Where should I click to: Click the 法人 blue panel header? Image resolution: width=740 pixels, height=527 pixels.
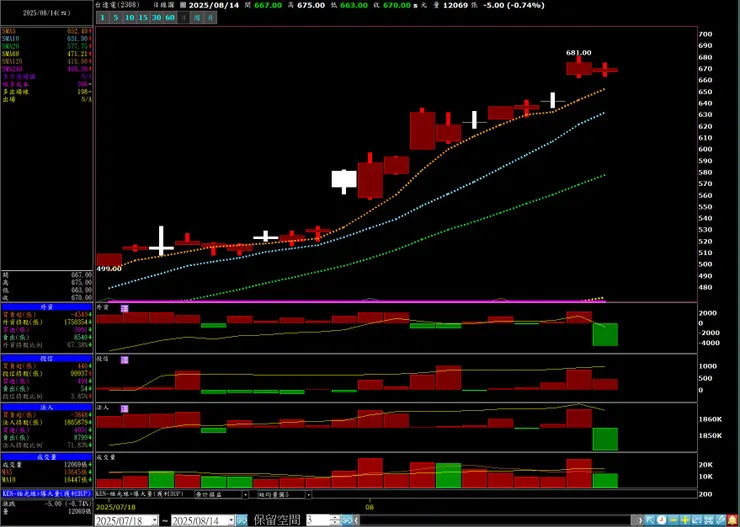click(x=47, y=407)
